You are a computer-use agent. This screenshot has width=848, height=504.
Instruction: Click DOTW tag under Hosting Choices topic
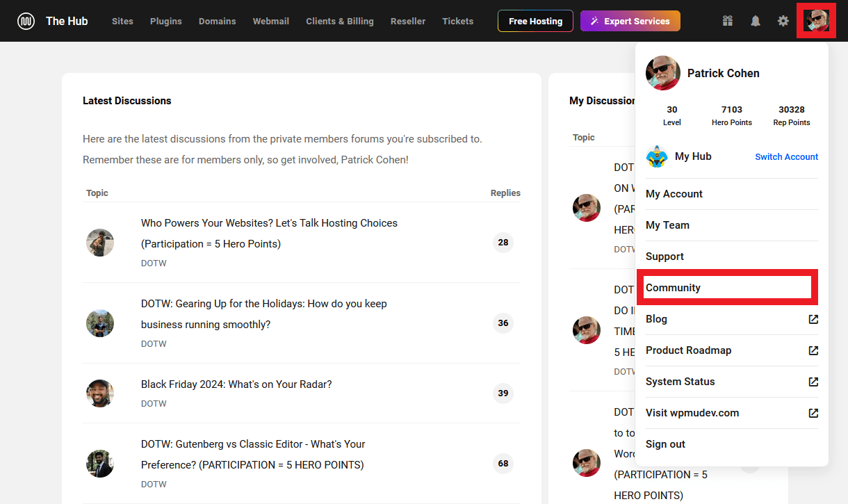[154, 263]
